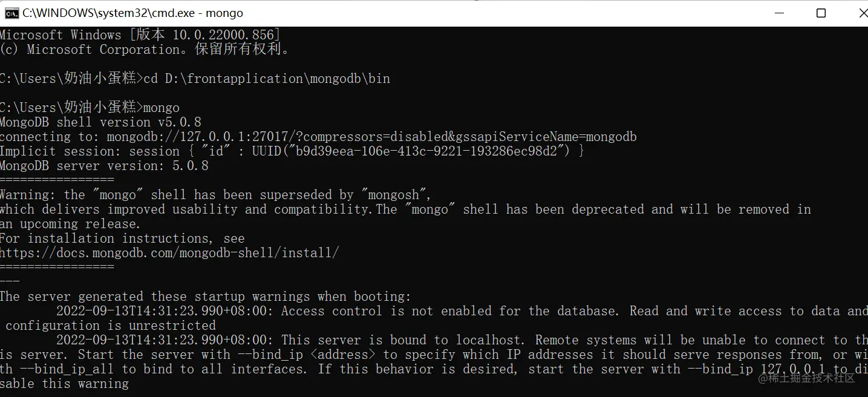Click the 'Microsoft Windows' version line
Viewport: 868px width, 397px height.
[140, 35]
